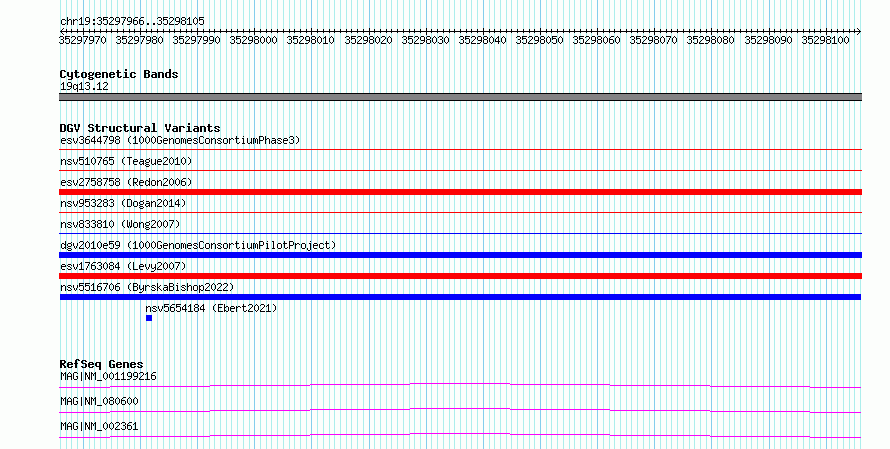Click ruler position 35298080

point(711,40)
